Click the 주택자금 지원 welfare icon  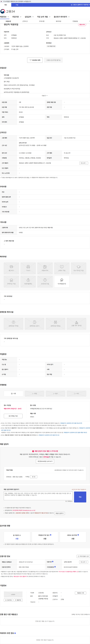[11, 282]
